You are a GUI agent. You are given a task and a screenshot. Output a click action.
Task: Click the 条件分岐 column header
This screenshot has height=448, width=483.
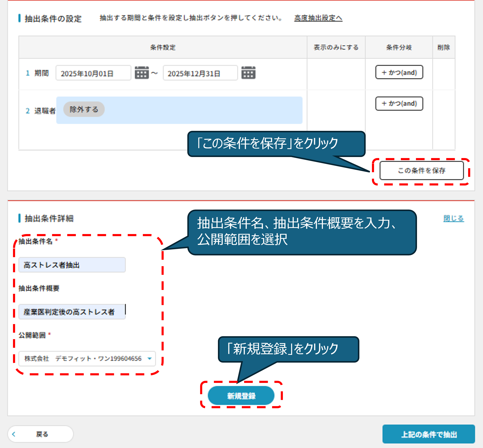pos(399,48)
